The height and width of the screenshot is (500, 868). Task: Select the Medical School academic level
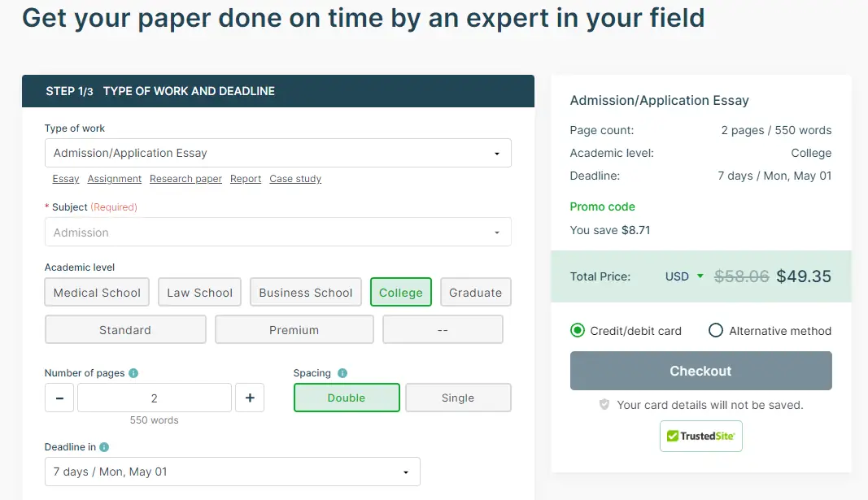point(97,293)
